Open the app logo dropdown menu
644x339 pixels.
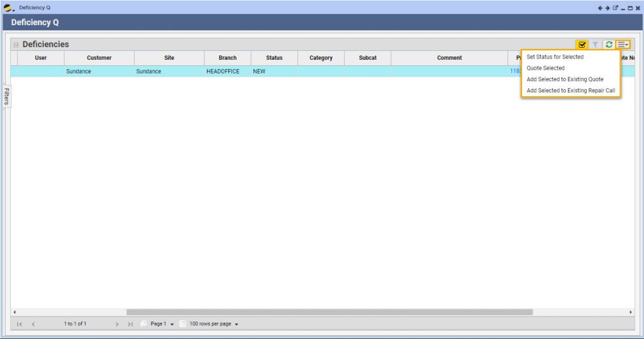pyautogui.click(x=9, y=8)
